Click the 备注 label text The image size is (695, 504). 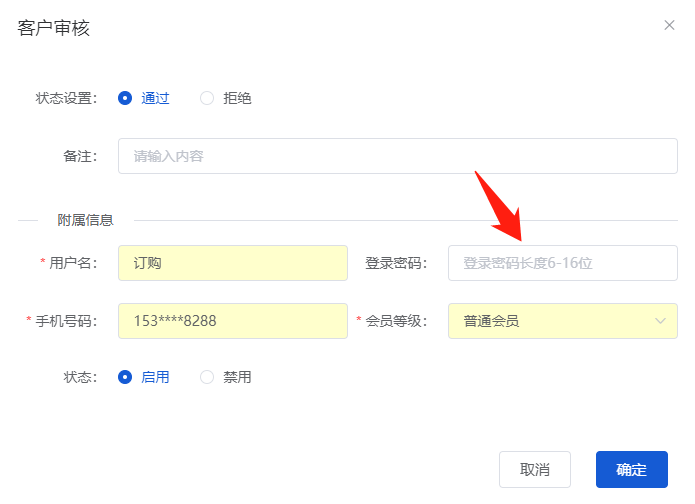(79, 156)
